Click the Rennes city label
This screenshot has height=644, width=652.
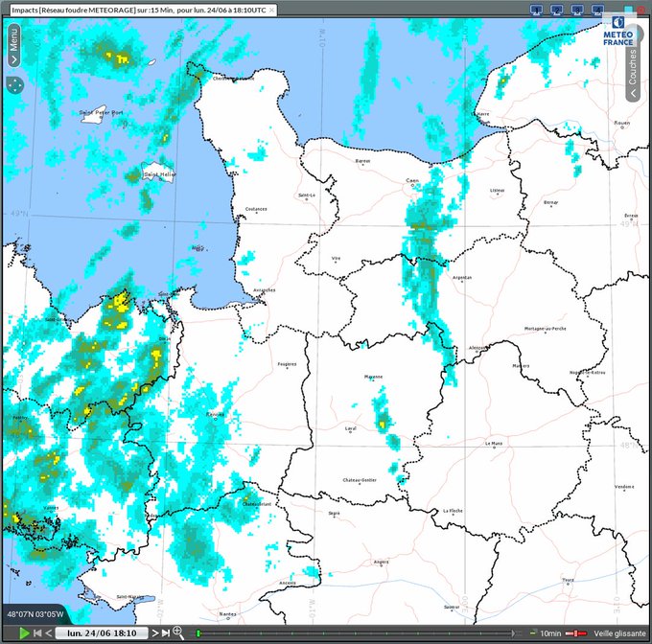click(x=215, y=414)
